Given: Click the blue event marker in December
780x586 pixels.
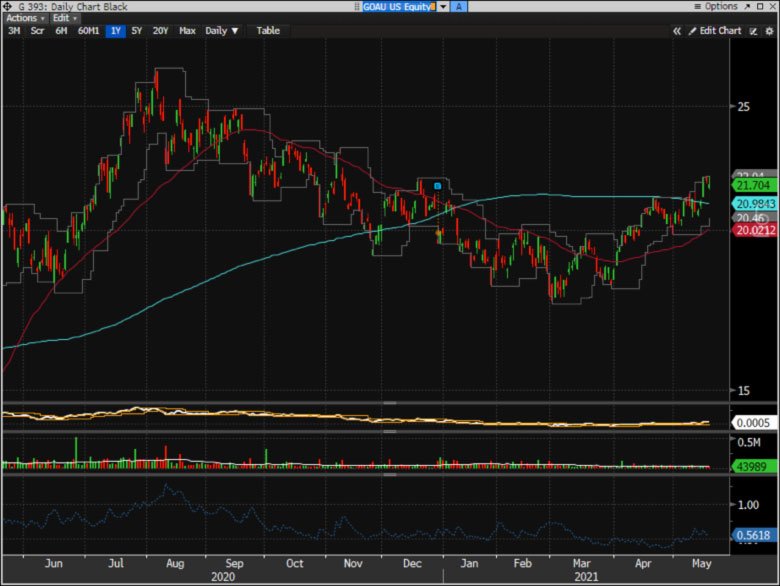Looking at the screenshot, I should click(437, 186).
